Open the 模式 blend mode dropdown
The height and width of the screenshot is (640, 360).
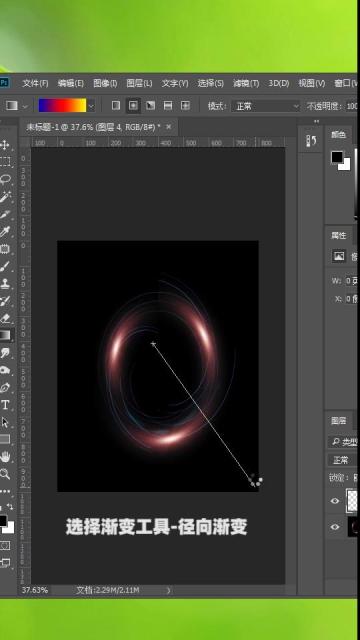coord(266,106)
